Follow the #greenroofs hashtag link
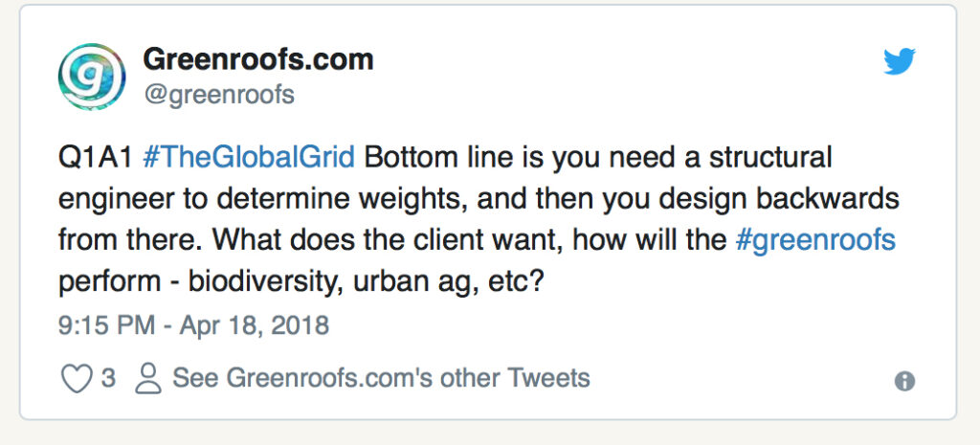This screenshot has width=980, height=445. pyautogui.click(x=814, y=239)
